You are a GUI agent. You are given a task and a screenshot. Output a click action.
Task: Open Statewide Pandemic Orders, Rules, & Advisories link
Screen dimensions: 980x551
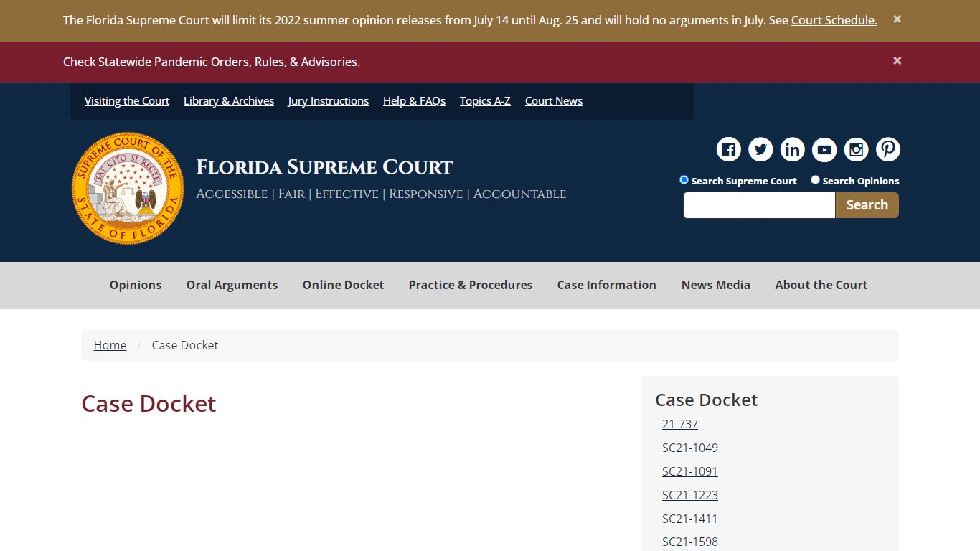click(227, 62)
